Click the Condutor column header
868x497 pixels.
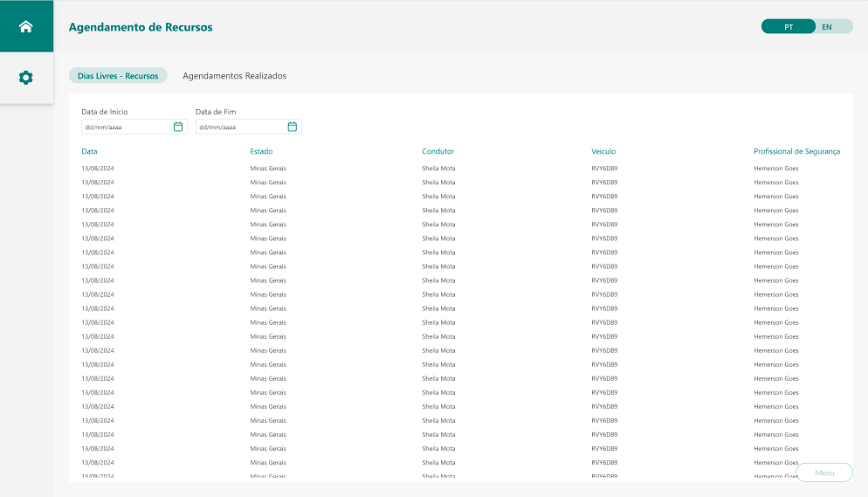click(437, 151)
